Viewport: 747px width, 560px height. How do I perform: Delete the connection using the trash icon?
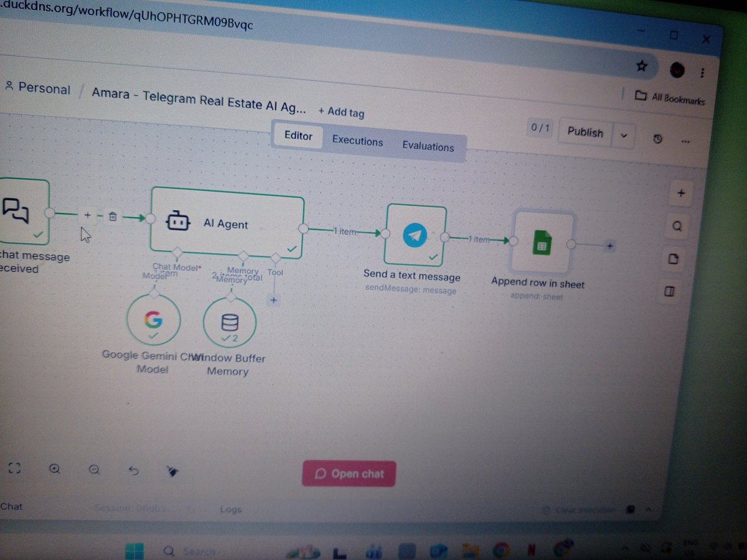pos(113,217)
